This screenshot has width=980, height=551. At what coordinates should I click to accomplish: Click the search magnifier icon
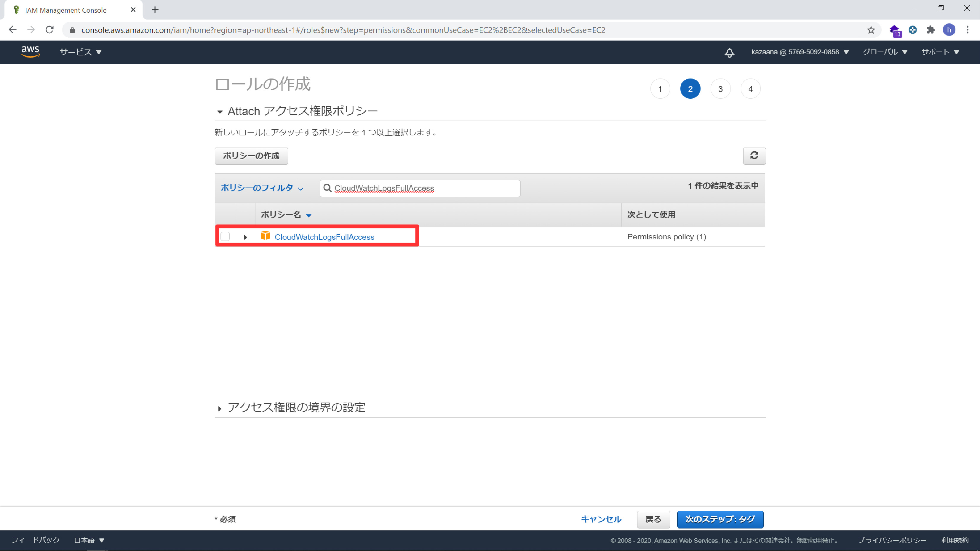[327, 188]
